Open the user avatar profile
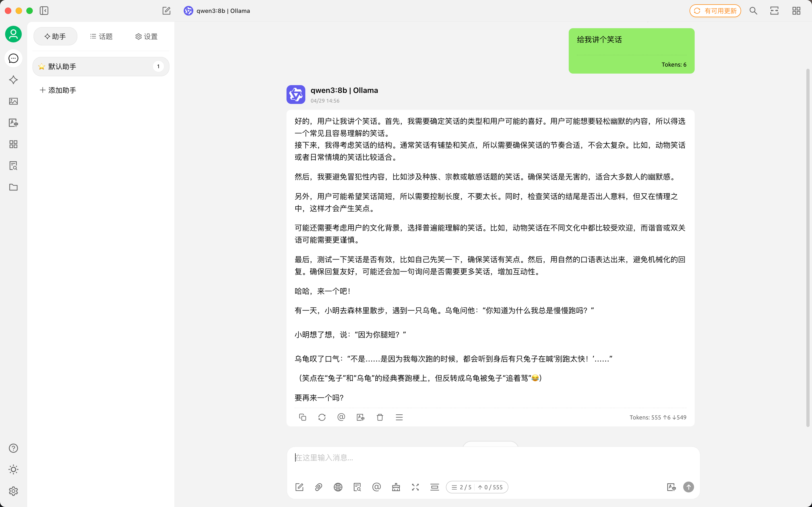Image resolution: width=812 pixels, height=507 pixels. click(x=13, y=34)
